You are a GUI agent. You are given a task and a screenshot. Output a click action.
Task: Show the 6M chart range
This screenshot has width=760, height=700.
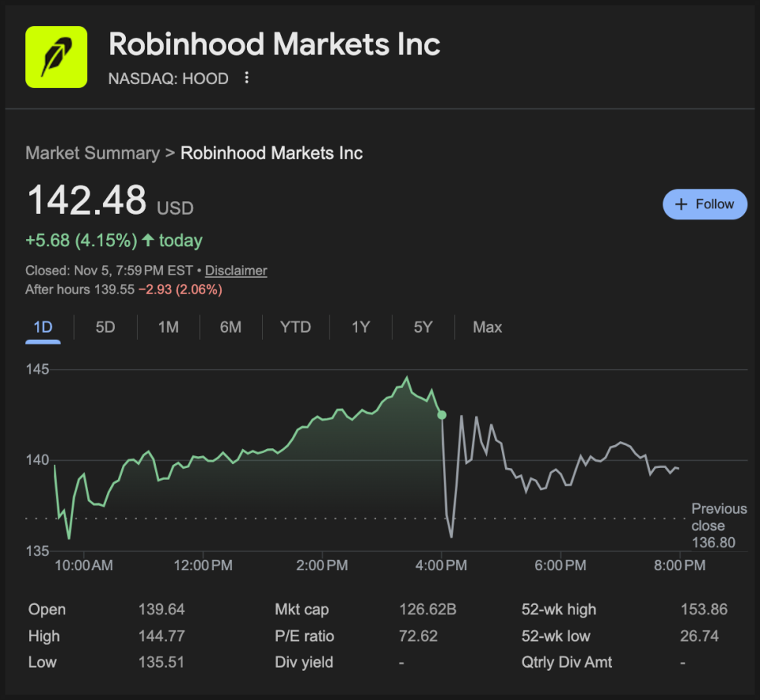click(231, 327)
